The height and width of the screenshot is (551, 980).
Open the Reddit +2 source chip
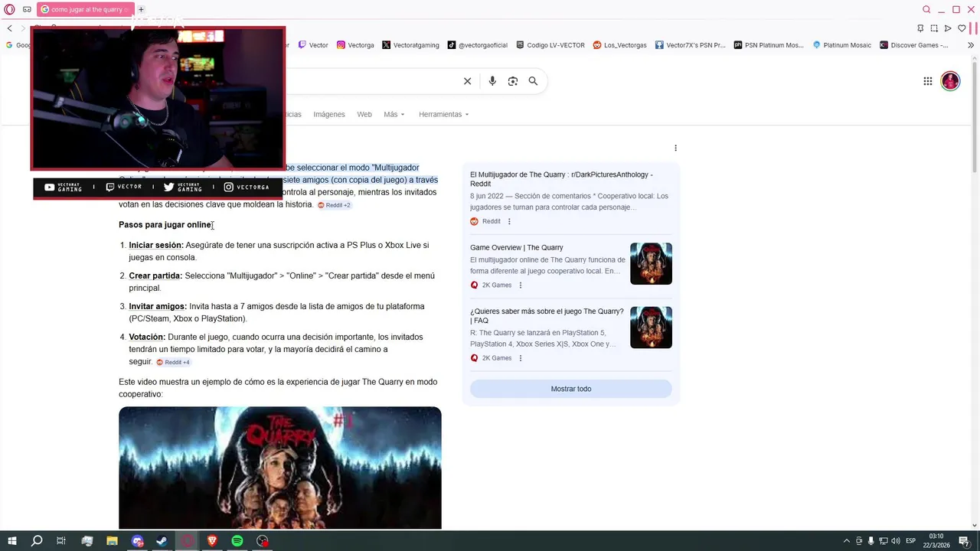point(334,205)
